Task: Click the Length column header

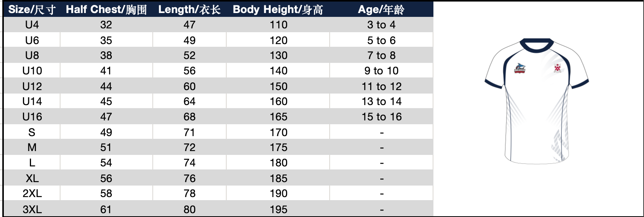Action: pyautogui.click(x=189, y=9)
